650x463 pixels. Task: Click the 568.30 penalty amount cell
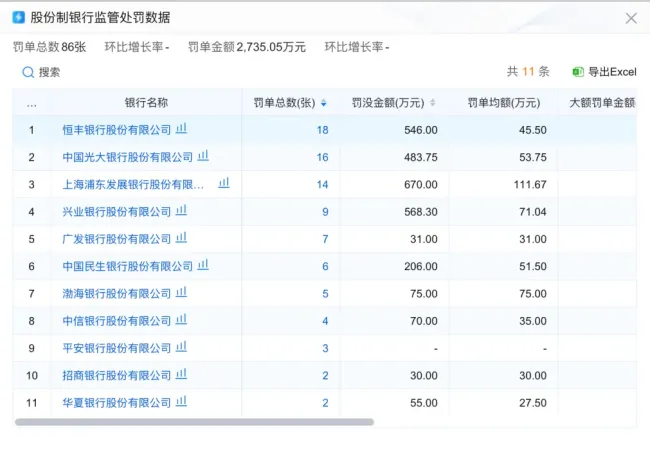click(x=421, y=212)
